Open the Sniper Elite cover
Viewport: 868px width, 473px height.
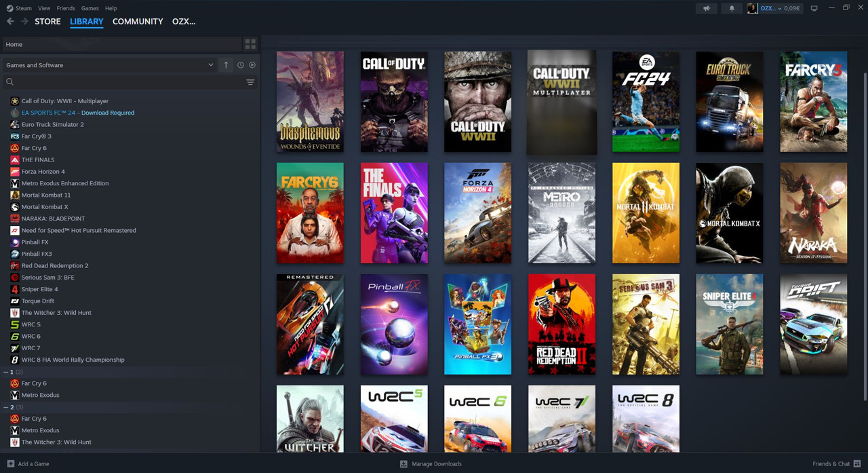(730, 324)
